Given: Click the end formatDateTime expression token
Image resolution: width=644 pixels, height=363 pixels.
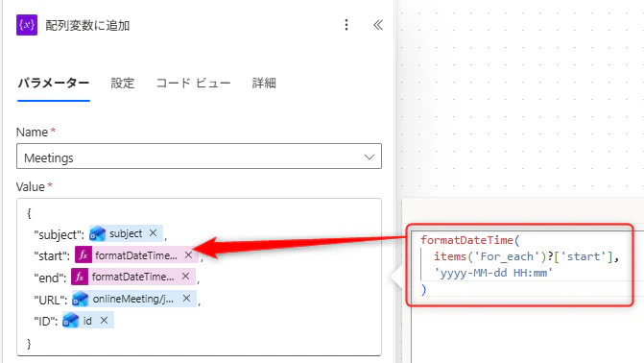Looking at the screenshot, I should (x=132, y=277).
